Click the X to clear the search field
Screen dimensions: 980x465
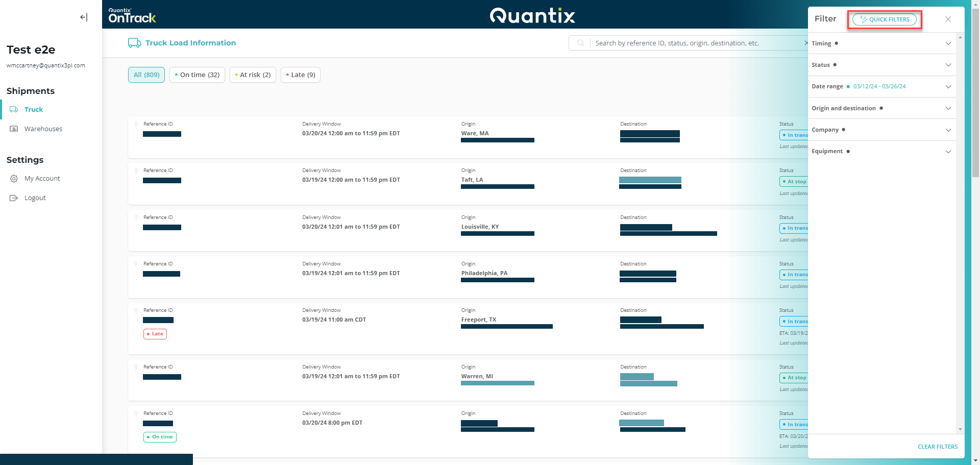pos(805,43)
